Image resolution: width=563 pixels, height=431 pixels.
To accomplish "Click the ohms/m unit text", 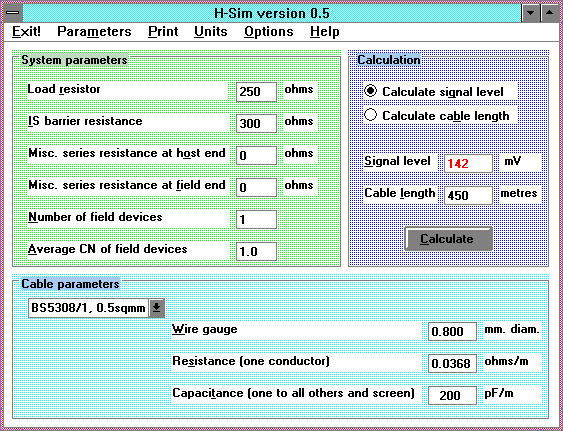I will coord(506,361).
